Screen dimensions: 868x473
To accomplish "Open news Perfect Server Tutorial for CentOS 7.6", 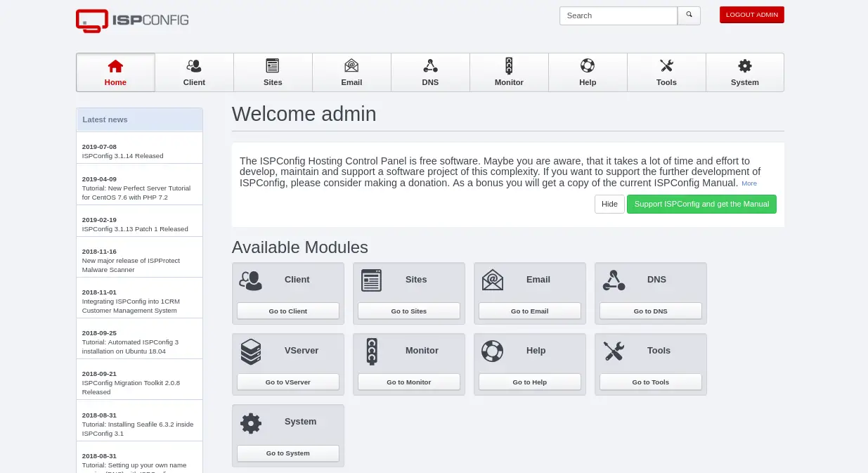I will [x=136, y=193].
